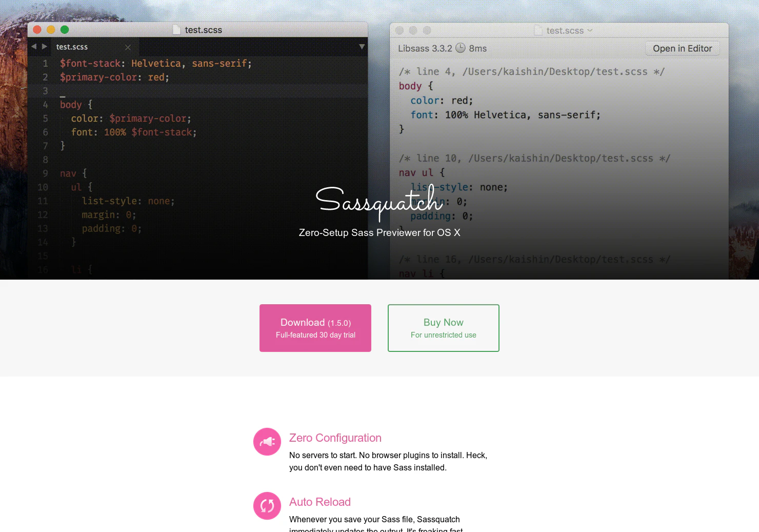Click 'font: 100% Helvetica, sans-serif' in preview window

pos(505,115)
